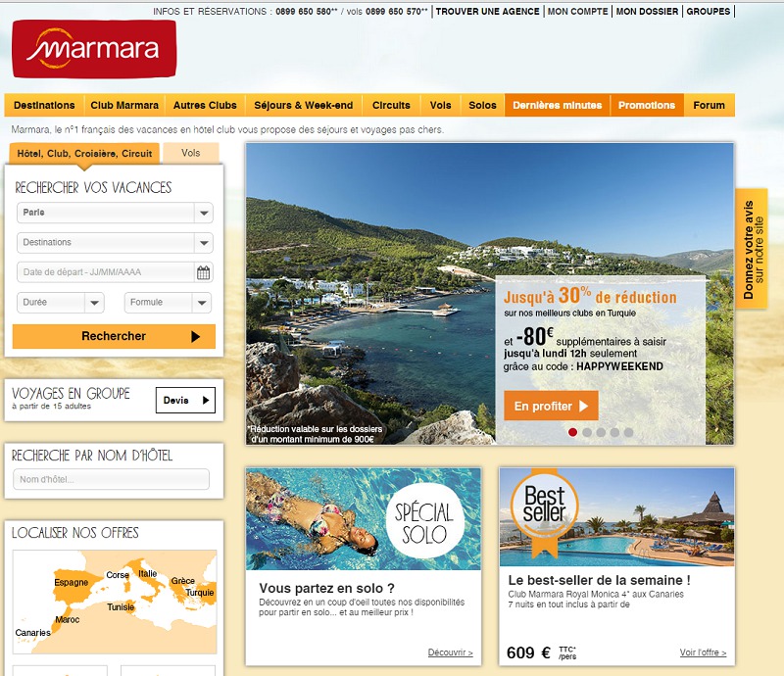Request a group Devis quote
This screenshot has height=676, width=784.
(185, 400)
